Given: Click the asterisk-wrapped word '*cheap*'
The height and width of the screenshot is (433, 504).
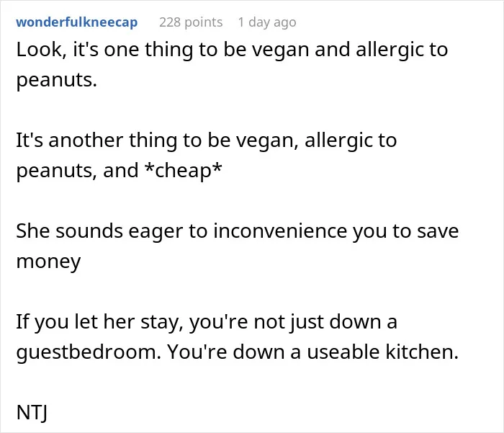Looking at the screenshot, I should [x=183, y=171].
